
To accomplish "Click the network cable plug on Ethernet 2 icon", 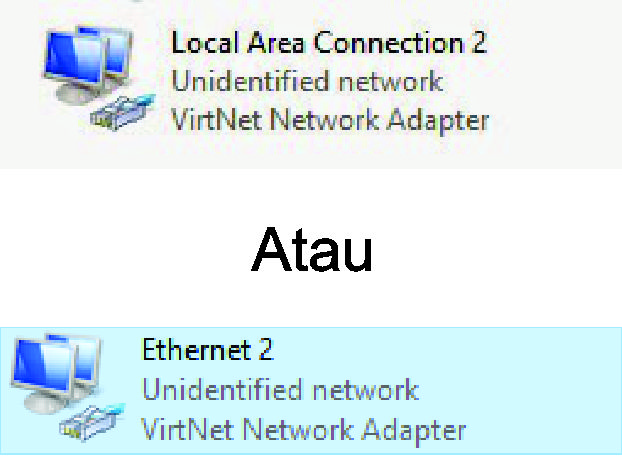I will [92, 422].
